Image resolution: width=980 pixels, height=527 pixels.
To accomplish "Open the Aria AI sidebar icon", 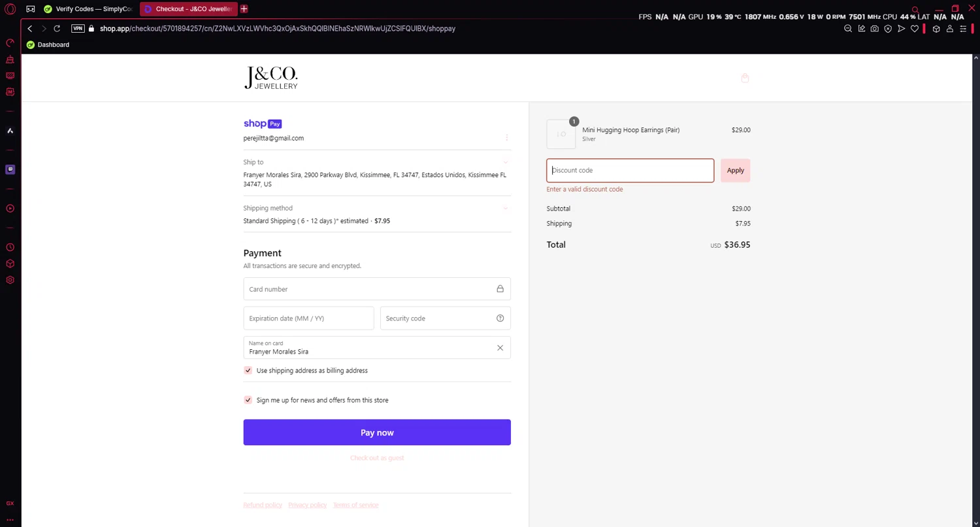I will 10,131.
